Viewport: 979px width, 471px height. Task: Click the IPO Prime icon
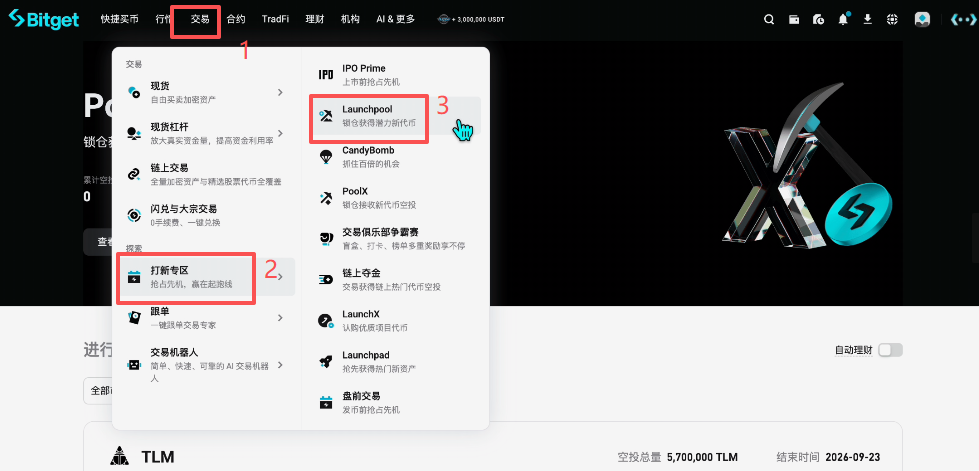(325, 74)
